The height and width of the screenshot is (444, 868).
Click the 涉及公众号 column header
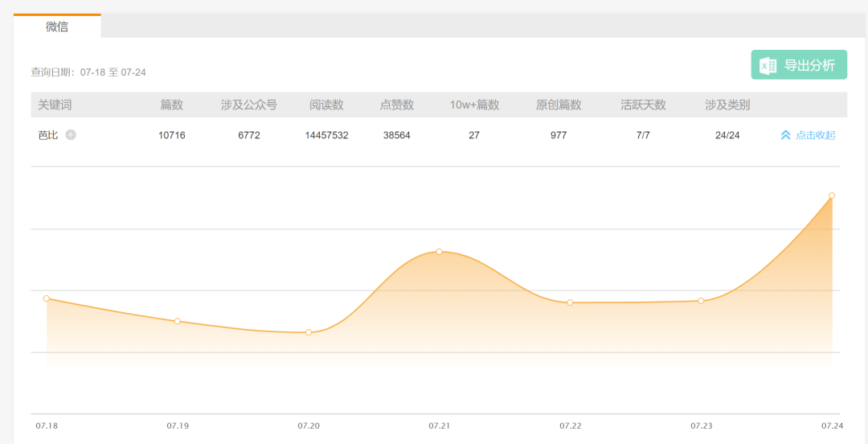[x=249, y=105]
